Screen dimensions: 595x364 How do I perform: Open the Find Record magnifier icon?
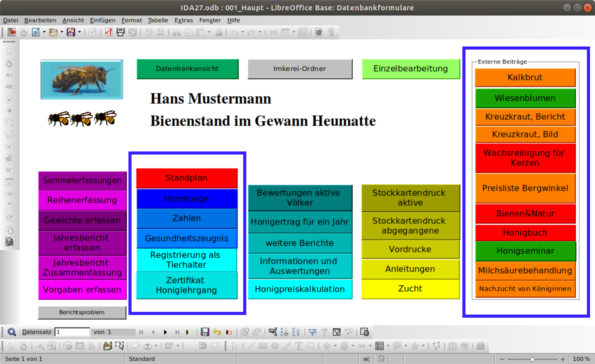pyautogui.click(x=12, y=332)
